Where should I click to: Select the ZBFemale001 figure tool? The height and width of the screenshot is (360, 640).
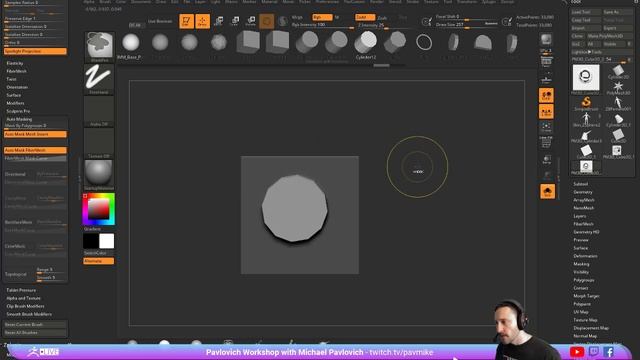[618, 102]
